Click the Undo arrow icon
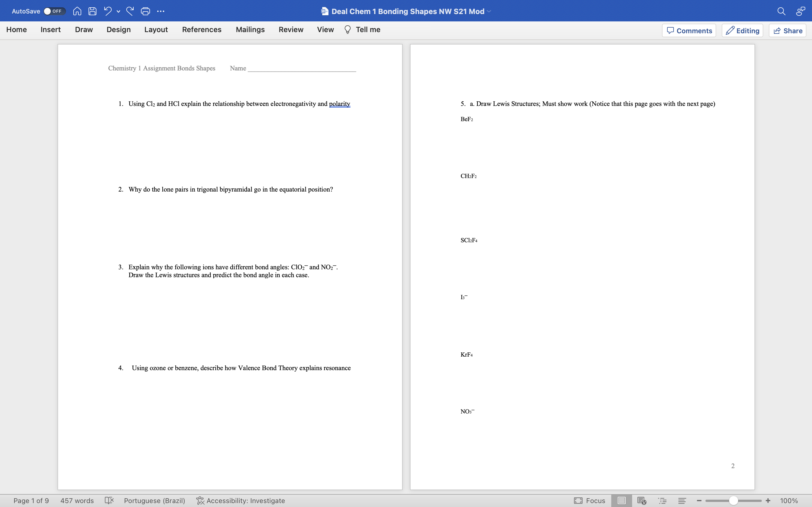 pos(108,11)
